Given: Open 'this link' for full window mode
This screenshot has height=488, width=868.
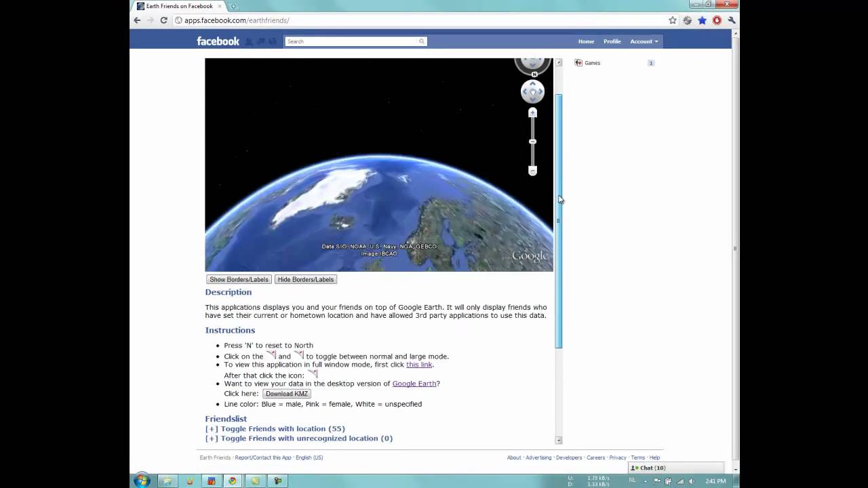Looking at the screenshot, I should pyautogui.click(x=419, y=365).
